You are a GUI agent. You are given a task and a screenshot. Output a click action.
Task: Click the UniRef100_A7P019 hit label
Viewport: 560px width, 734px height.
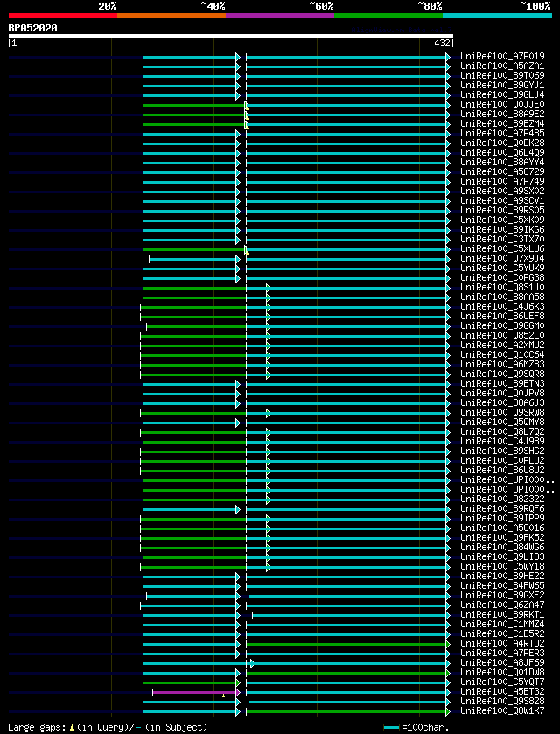click(x=502, y=57)
